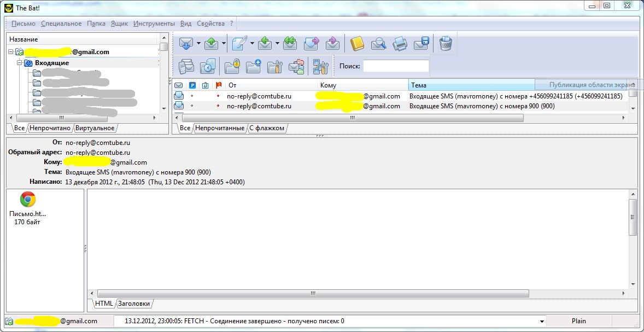Open the Свойства menu

pyautogui.click(x=210, y=24)
